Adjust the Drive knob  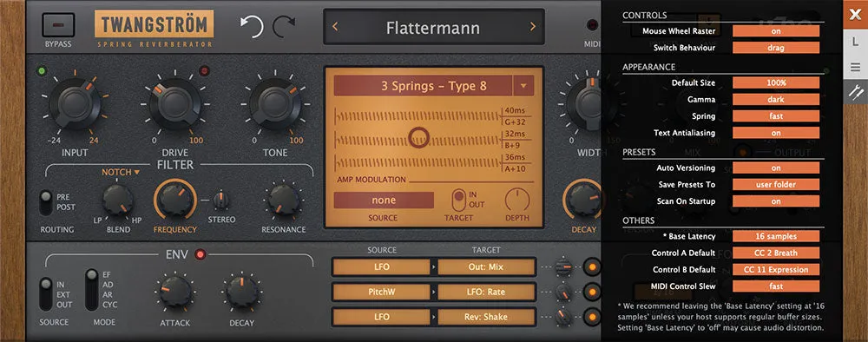click(175, 103)
